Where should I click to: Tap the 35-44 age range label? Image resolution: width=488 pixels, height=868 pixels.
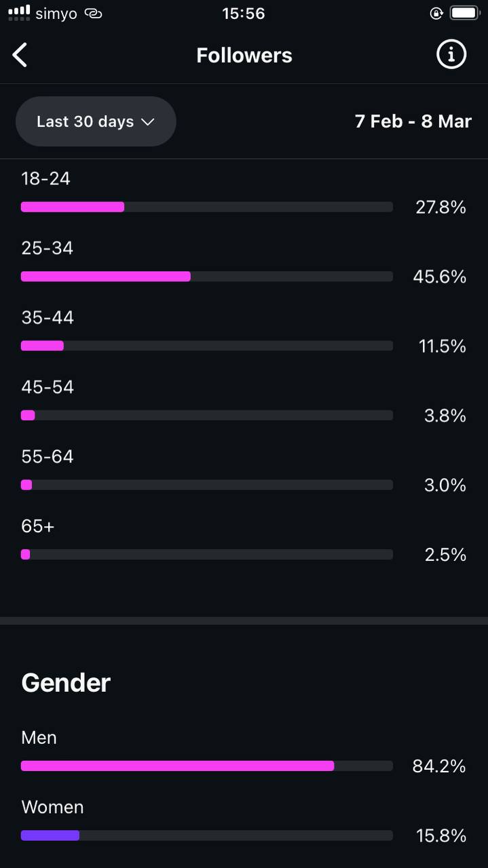coord(48,317)
